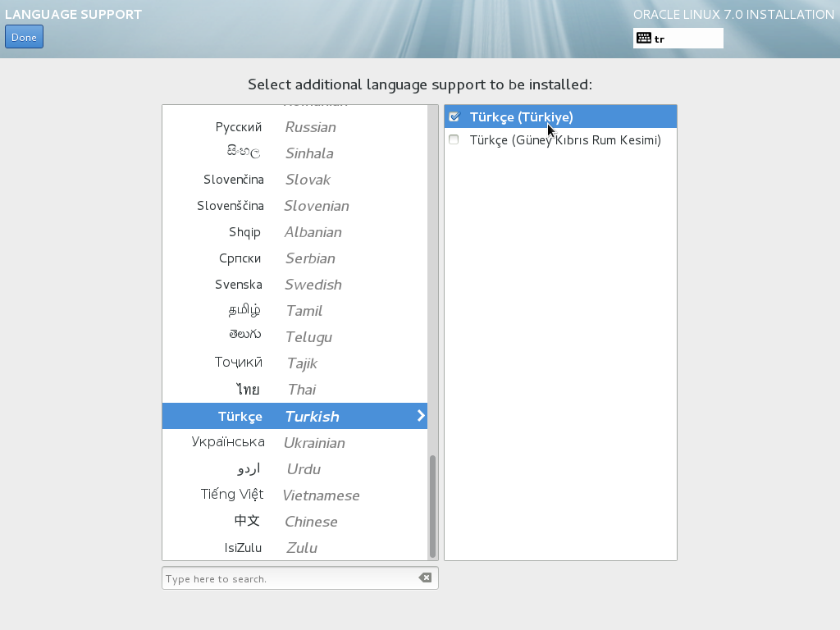
Task: Click the search languages input field
Action: point(291,578)
